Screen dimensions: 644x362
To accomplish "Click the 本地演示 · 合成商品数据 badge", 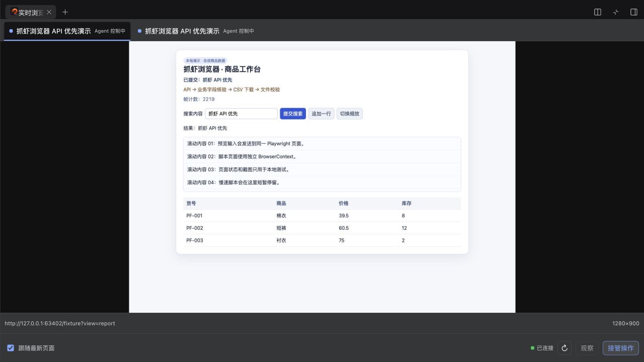I will 205,60.
